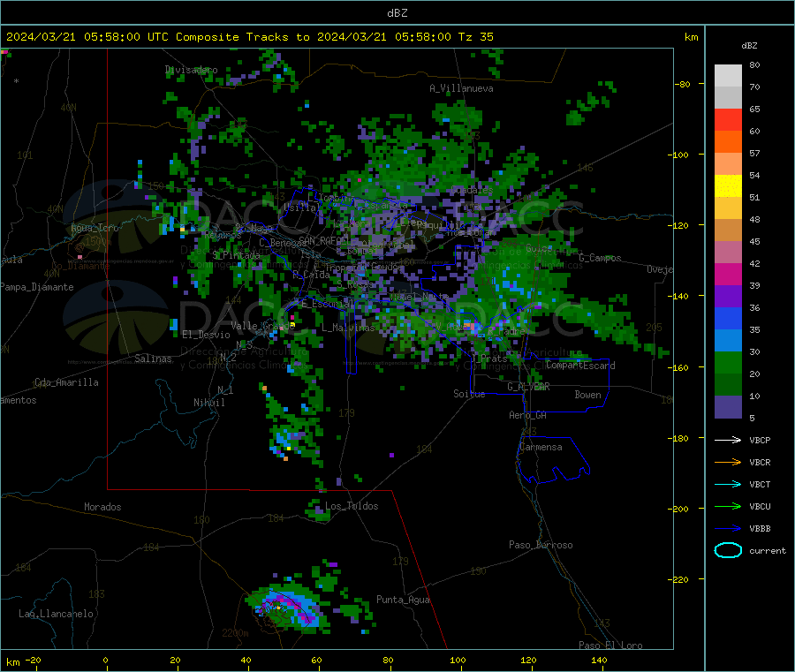This screenshot has height=672, width=795.
Task: Select the 70-80 dBZ light grey swatch
Action: pyautogui.click(x=728, y=76)
